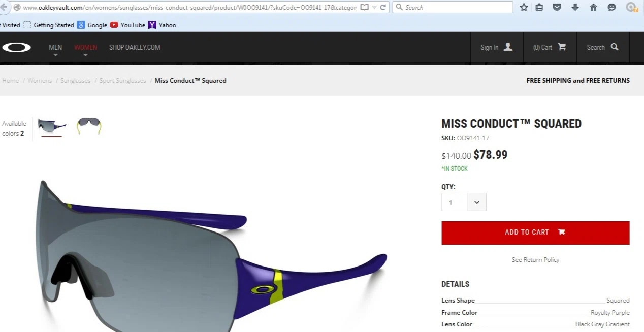Show bookmarks list icon in browser toolbar
The image size is (644, 332).
(539, 7)
